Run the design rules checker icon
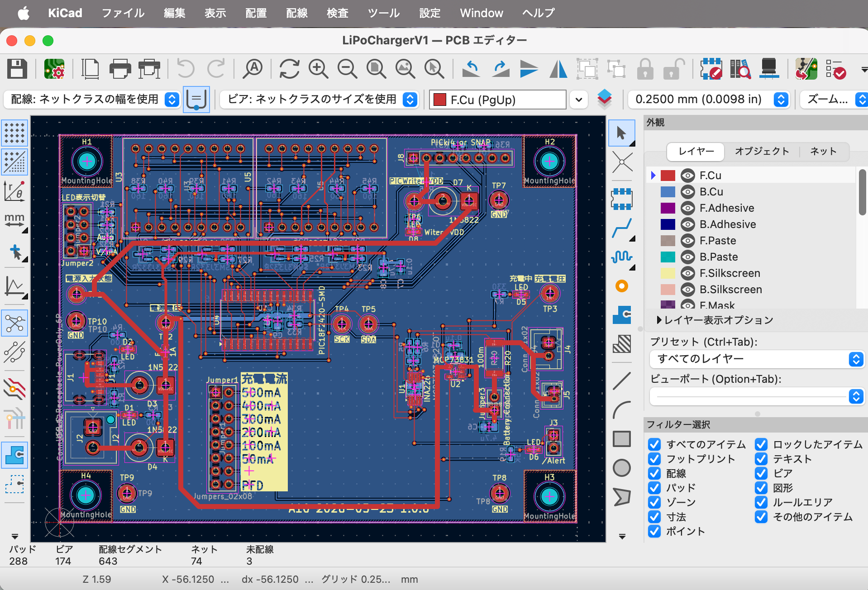This screenshot has width=868, height=590. 835,69
